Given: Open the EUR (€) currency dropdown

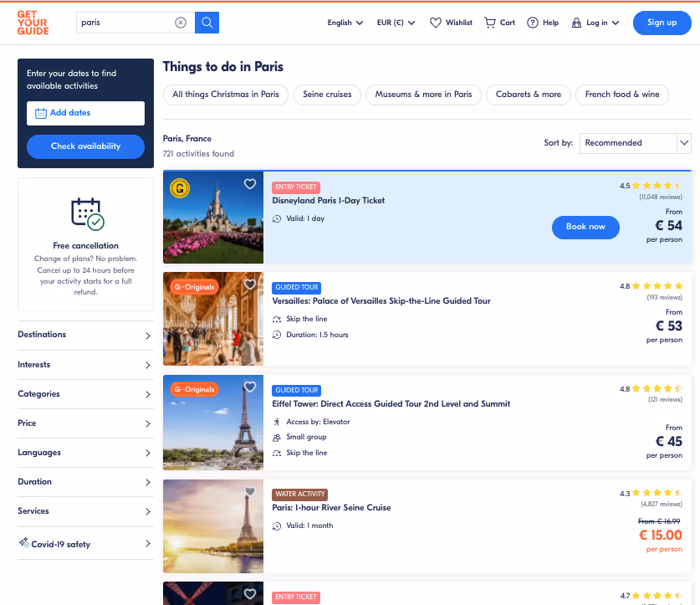Looking at the screenshot, I should tap(396, 23).
